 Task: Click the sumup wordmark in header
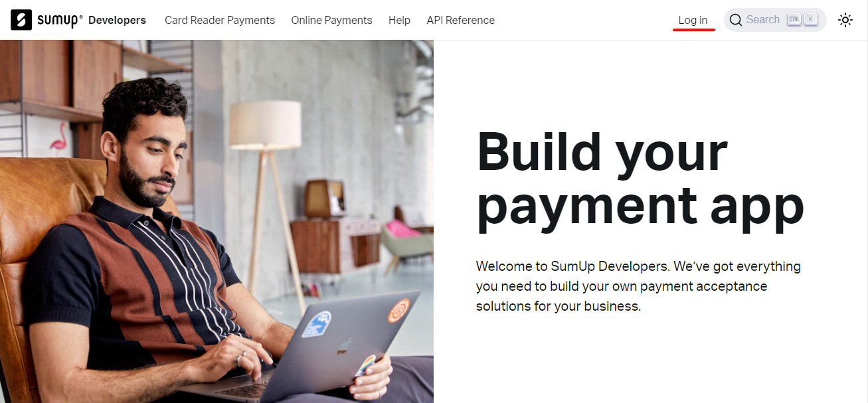58,20
